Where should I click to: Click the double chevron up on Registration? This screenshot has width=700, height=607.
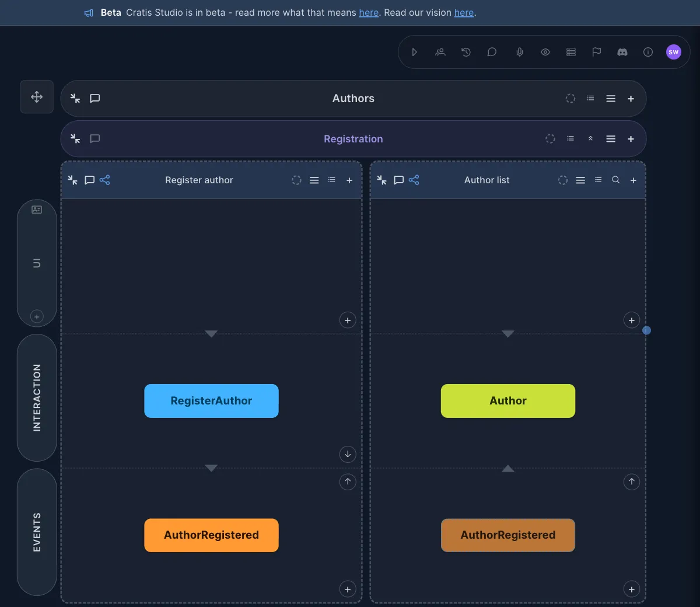[x=590, y=139]
